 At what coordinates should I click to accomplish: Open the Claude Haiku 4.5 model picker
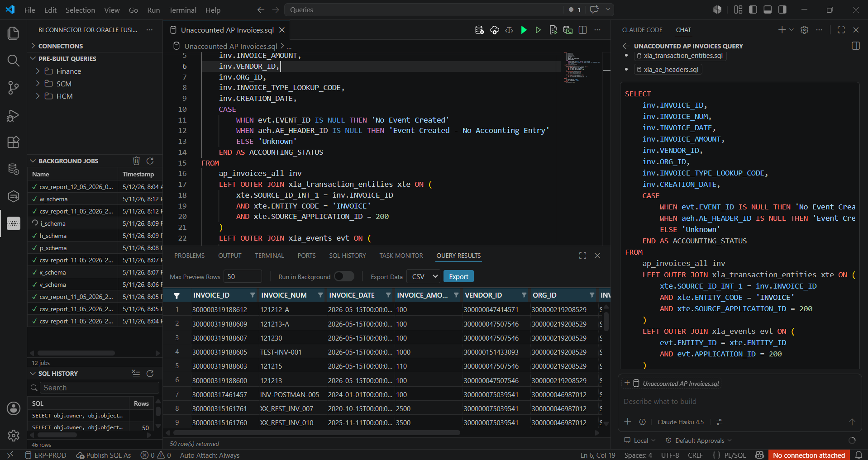pos(680,422)
